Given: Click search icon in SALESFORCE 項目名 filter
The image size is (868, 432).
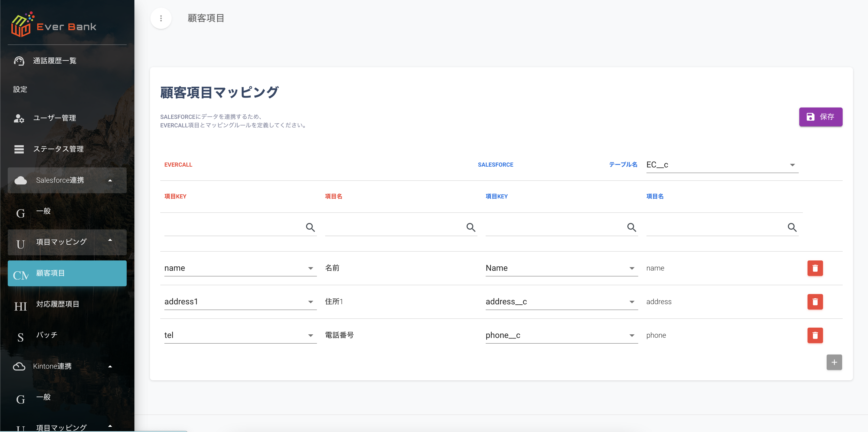Looking at the screenshot, I should (792, 227).
